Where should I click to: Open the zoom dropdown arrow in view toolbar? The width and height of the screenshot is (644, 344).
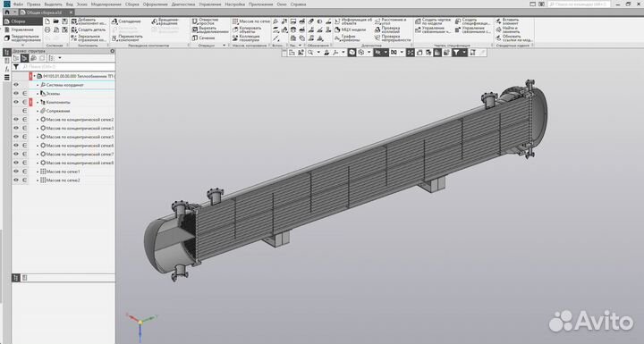[x=318, y=53]
